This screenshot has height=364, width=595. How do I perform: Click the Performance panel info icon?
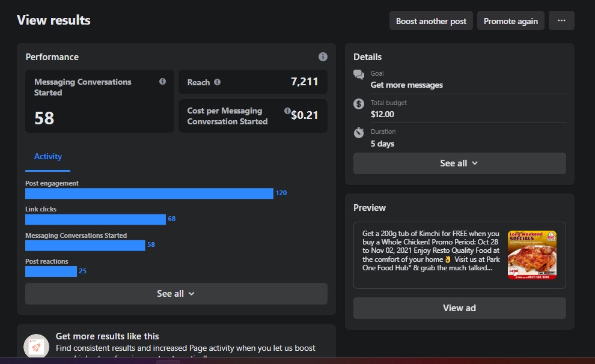pos(323,57)
